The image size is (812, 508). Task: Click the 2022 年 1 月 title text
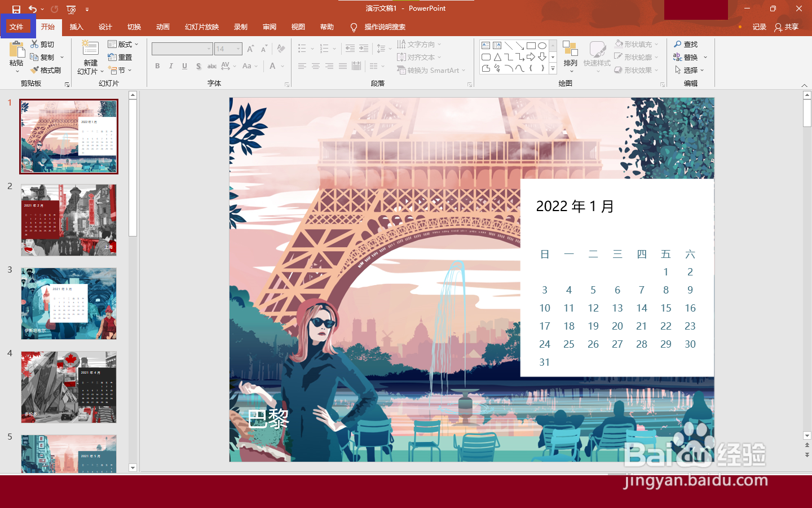(x=575, y=206)
